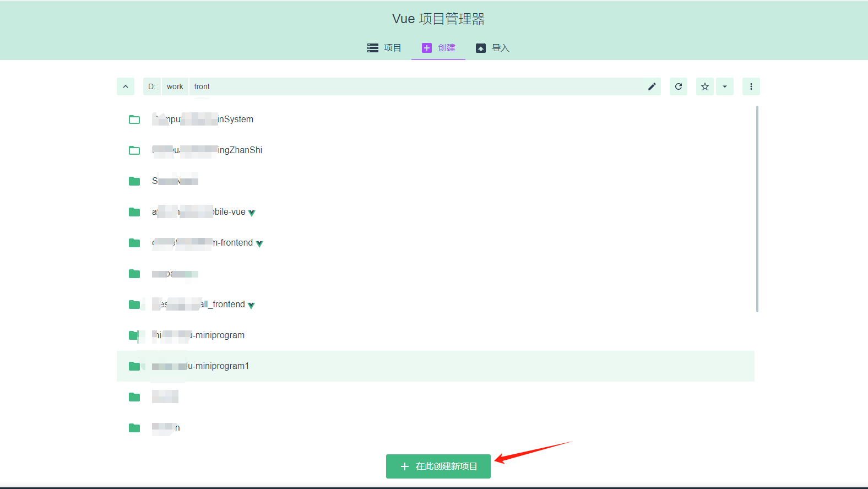Click folder icon of the bile-vue project
Image resolution: width=868 pixels, height=489 pixels.
[x=134, y=212]
